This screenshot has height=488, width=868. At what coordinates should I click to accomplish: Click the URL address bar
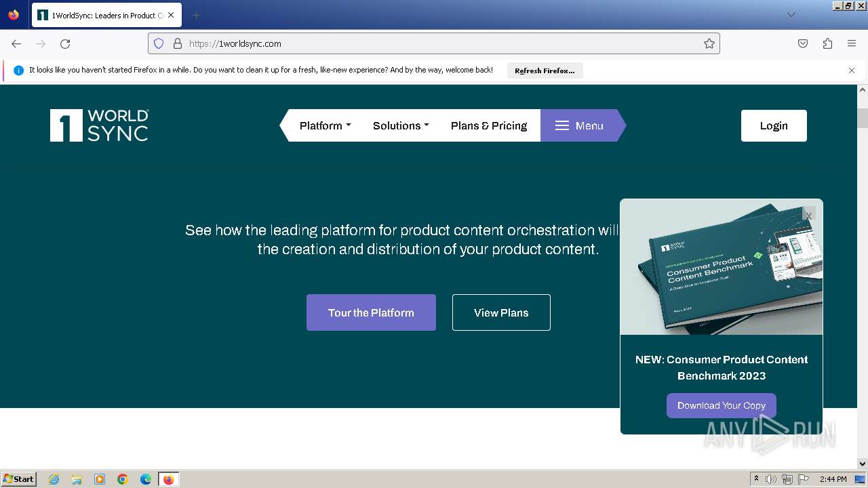[x=434, y=43]
